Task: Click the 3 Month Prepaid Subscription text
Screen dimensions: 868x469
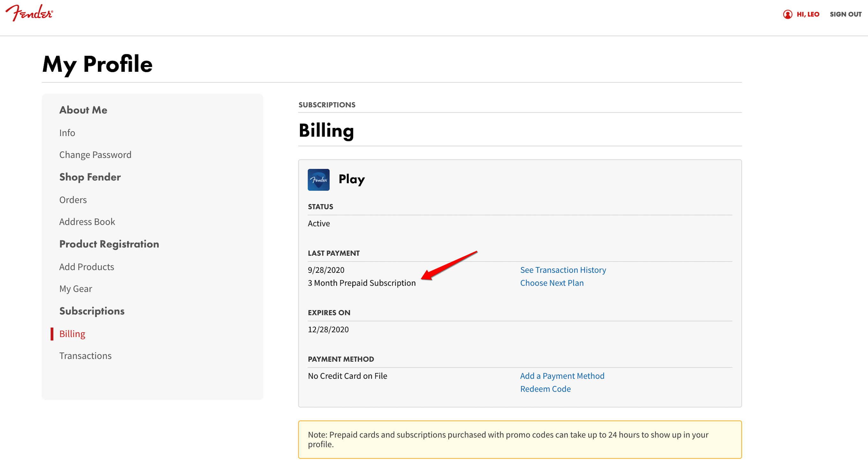Action: (x=362, y=283)
